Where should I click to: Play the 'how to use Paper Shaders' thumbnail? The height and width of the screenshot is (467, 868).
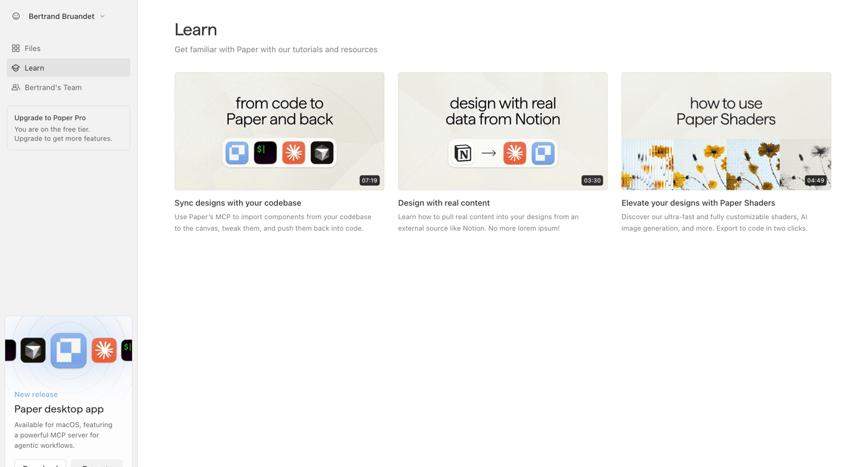[726, 131]
